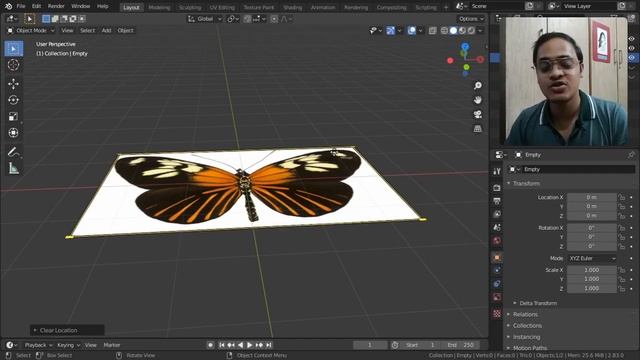The image size is (640, 360).
Task: Open the Object Data properties tab
Action: 497,297
